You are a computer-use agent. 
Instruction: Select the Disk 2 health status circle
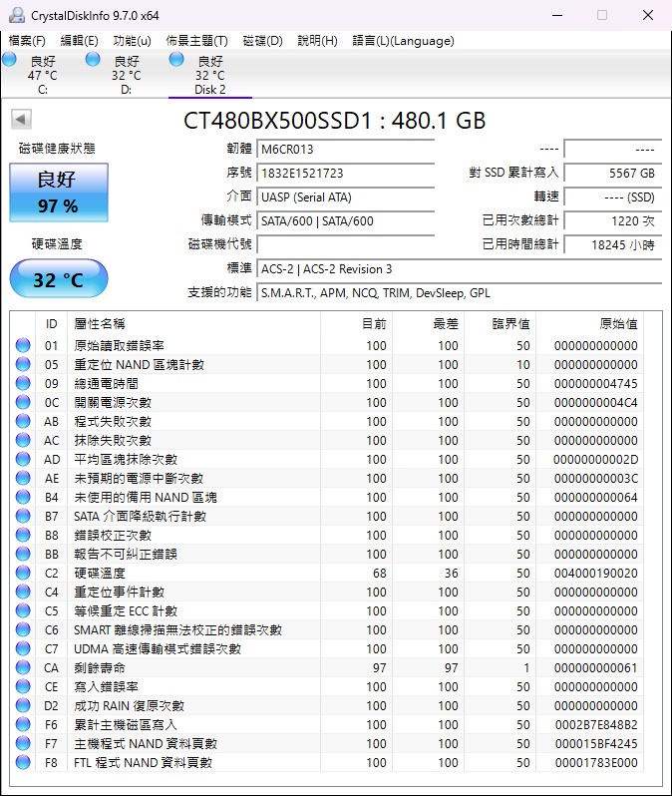click(176, 60)
